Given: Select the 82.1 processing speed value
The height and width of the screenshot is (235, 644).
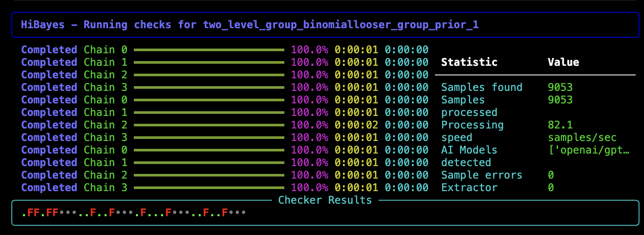Looking at the screenshot, I should click(560, 125).
